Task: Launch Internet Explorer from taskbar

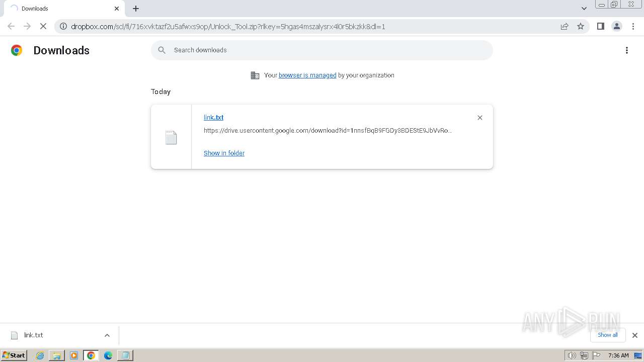Action: [x=40, y=355]
